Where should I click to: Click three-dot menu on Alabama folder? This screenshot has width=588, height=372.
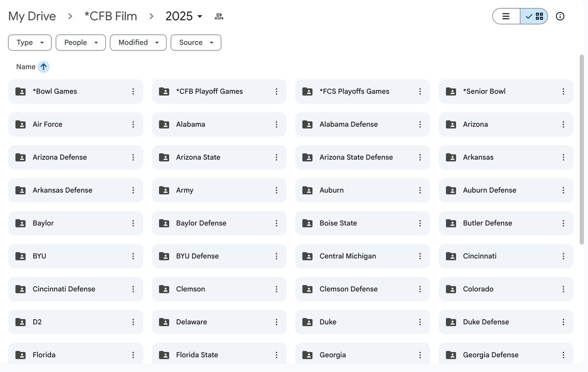pyautogui.click(x=276, y=124)
